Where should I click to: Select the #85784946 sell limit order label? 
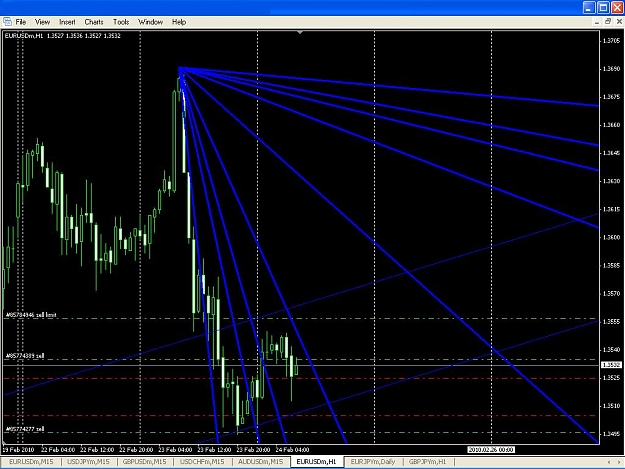(31, 315)
